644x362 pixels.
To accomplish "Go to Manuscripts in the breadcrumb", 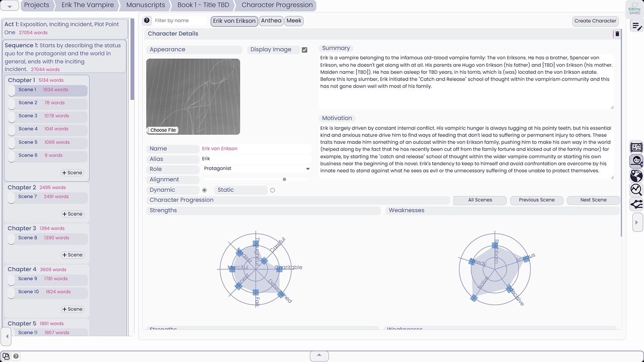I will pos(145,5).
